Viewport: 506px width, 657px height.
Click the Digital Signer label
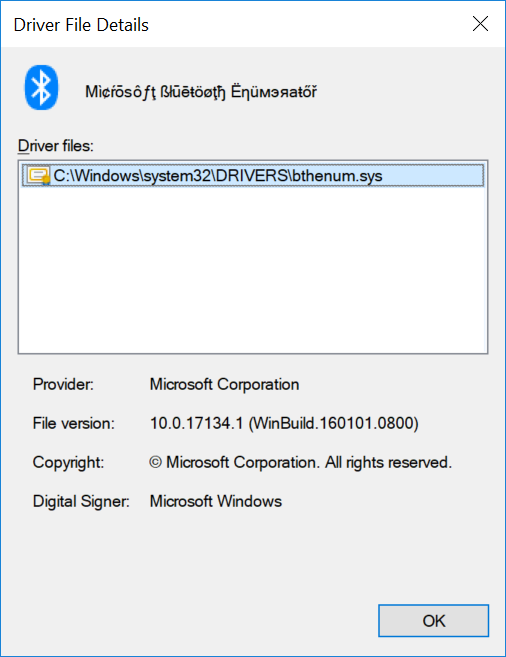tap(81, 501)
